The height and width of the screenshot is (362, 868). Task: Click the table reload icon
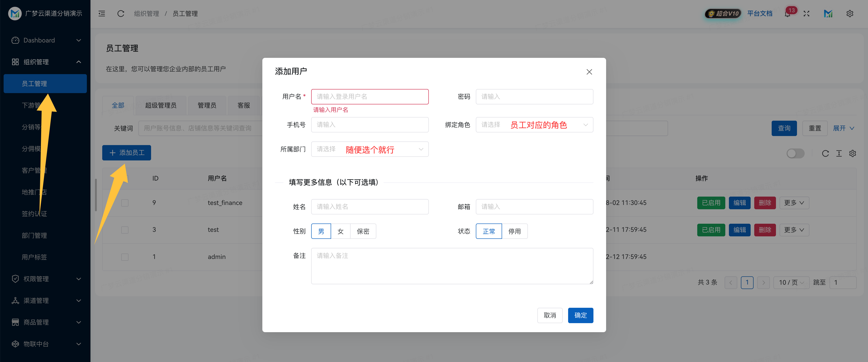(825, 154)
